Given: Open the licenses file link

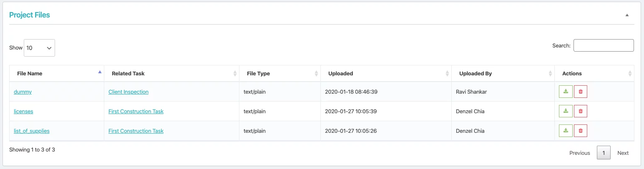Looking at the screenshot, I should click(x=23, y=112).
